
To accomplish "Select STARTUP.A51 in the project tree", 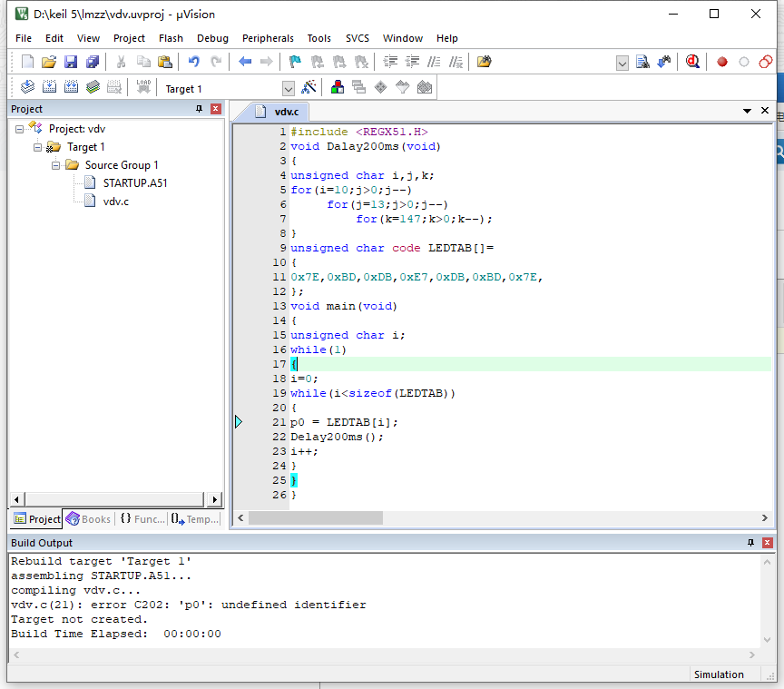I will pos(135,183).
